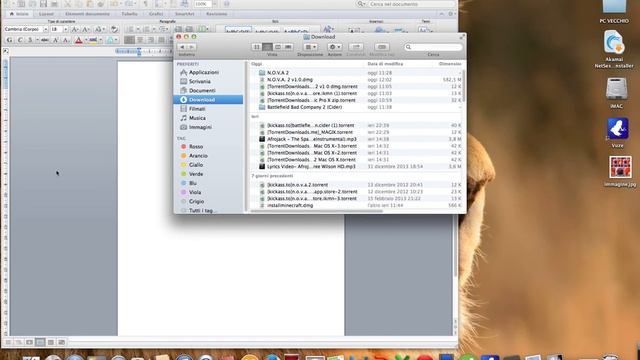This screenshot has width=640, height=360.
Task: Select Download in the Finder sidebar
Action: click(x=208, y=100)
